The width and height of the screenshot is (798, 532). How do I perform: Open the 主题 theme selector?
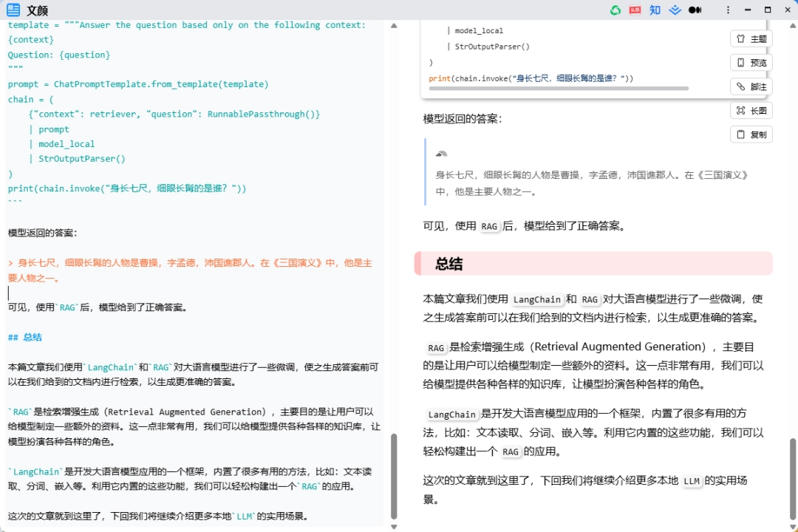751,38
